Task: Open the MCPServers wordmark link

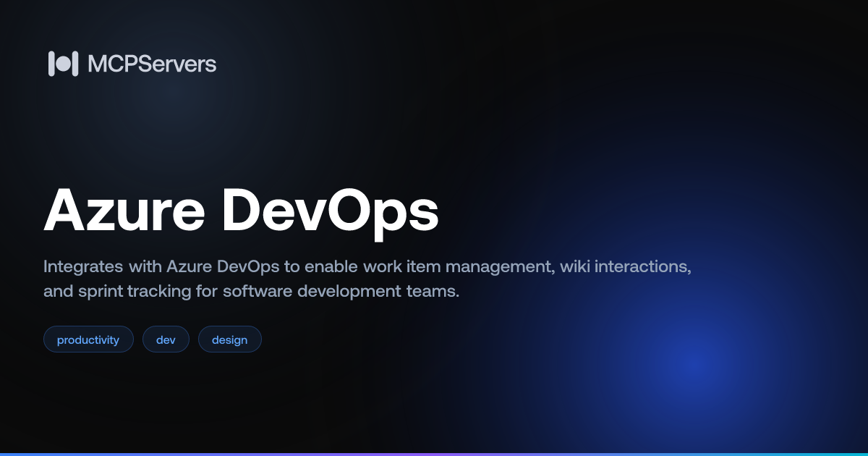Action: click(152, 64)
